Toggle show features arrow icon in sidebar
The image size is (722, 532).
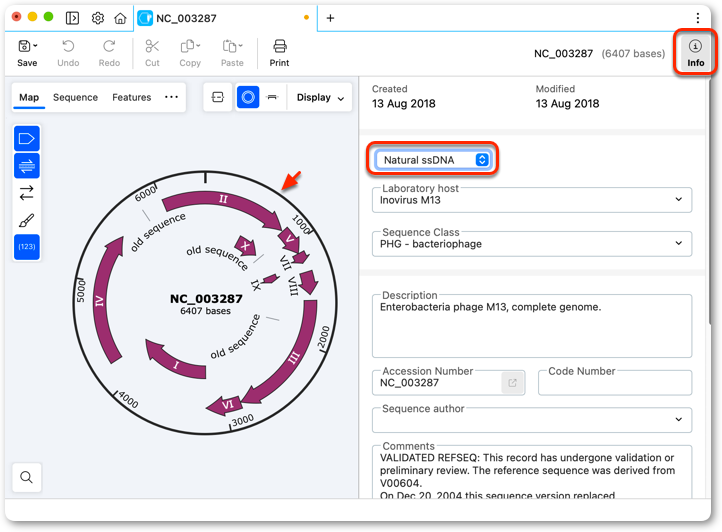point(27,138)
